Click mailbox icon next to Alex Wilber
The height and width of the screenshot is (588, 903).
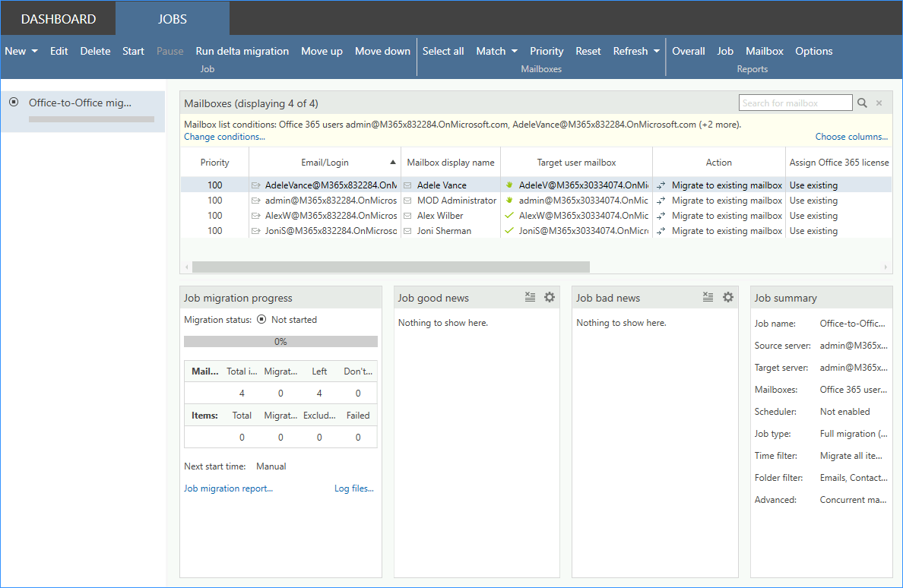click(407, 216)
